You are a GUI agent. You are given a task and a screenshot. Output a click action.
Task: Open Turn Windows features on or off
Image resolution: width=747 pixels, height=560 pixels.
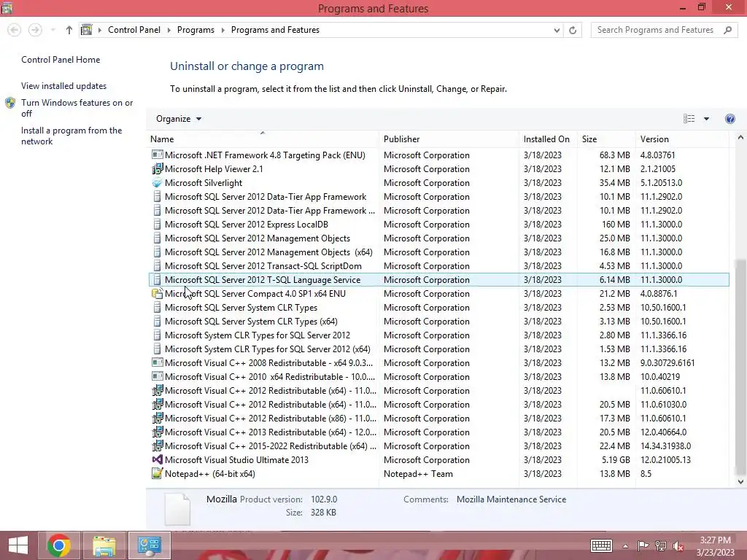coord(77,108)
